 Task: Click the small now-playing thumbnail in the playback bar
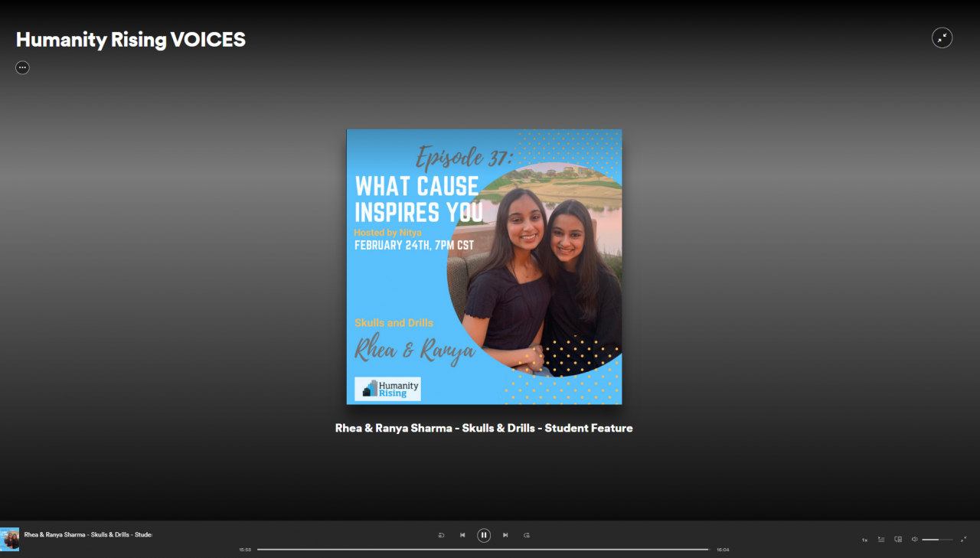(10, 539)
